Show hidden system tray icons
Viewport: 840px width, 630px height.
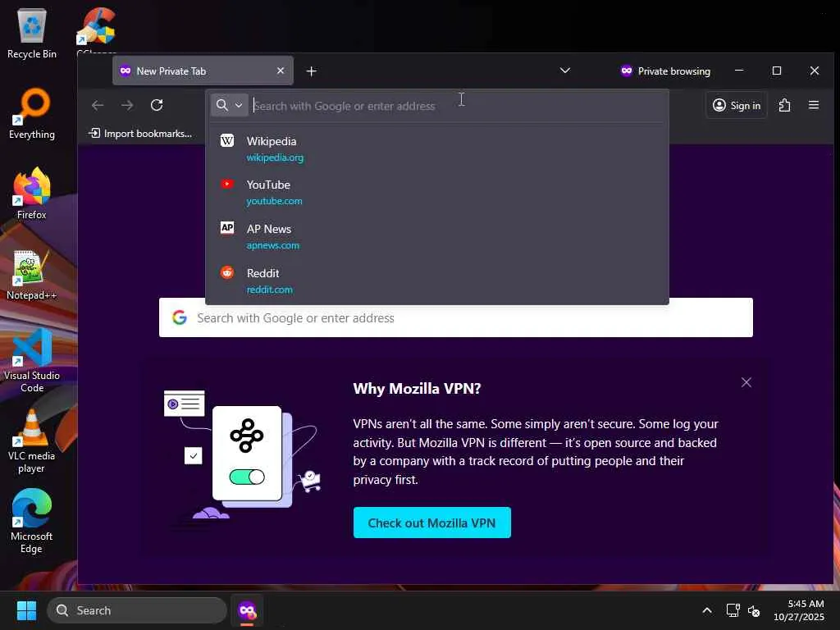pyautogui.click(x=707, y=610)
